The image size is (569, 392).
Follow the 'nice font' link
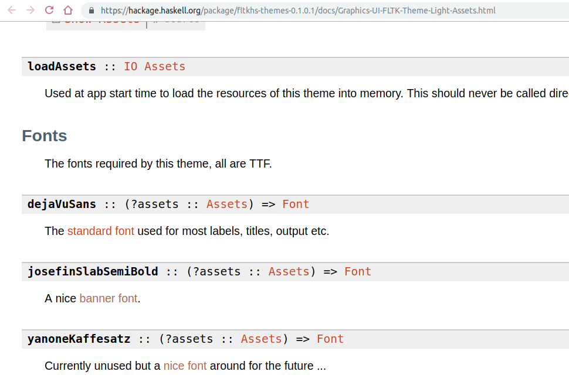pos(185,366)
